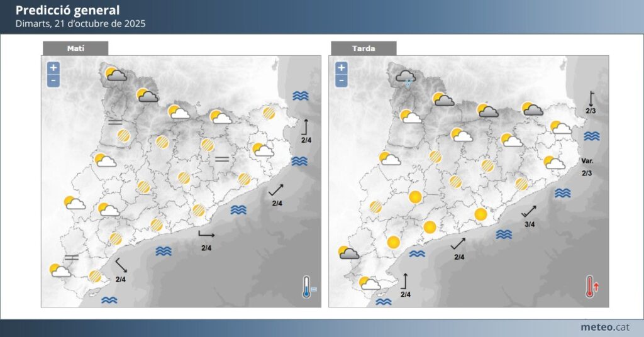Screen dimensions: 644x337
Task: Click the sun with dark cloud at Tarda's southwest
Action: 348,253
